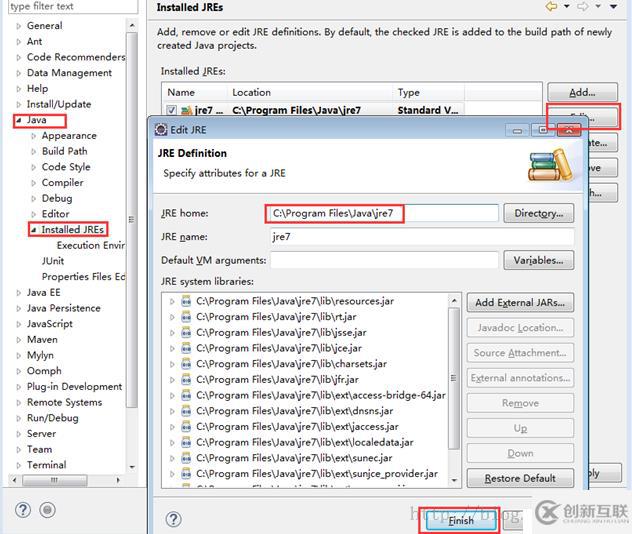Click scroll-up arrow of JRE libraries list
632x534 pixels.
click(x=454, y=301)
